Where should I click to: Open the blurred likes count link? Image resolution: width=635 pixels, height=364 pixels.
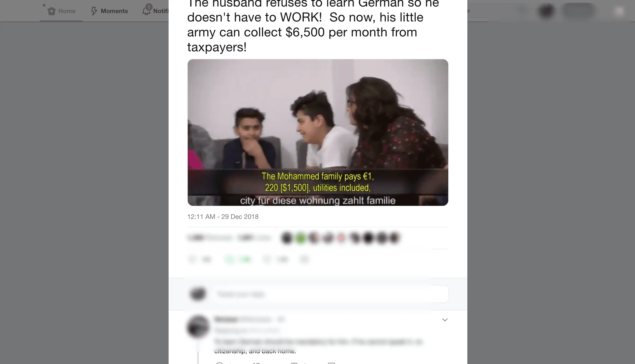(x=254, y=238)
